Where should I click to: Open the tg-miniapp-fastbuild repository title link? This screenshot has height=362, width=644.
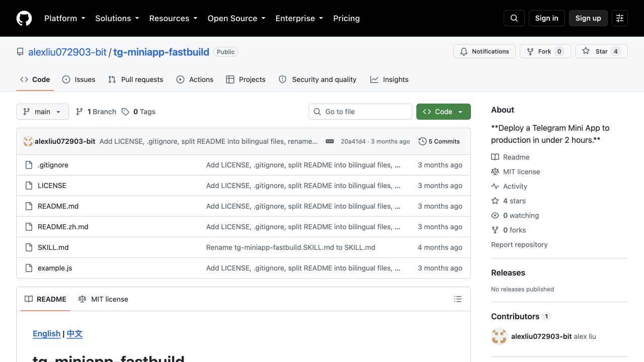tap(161, 52)
